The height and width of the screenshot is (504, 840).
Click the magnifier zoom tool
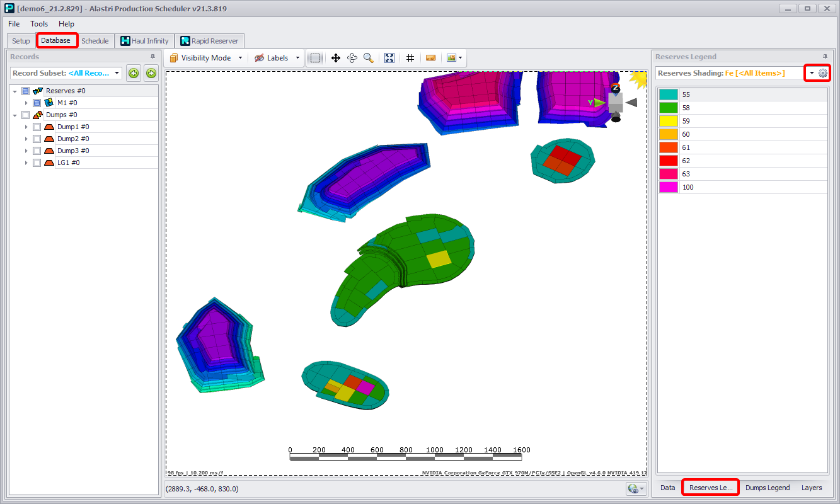pos(369,58)
